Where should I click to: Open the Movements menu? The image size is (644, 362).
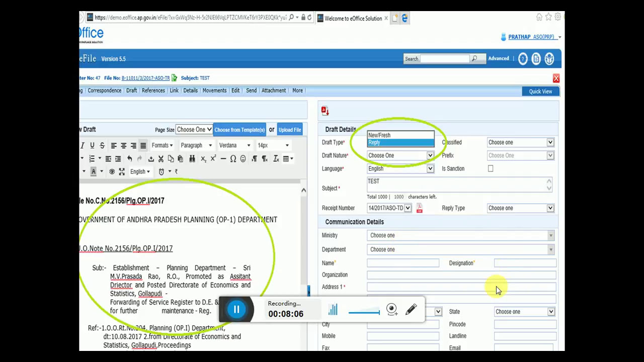coord(214,90)
